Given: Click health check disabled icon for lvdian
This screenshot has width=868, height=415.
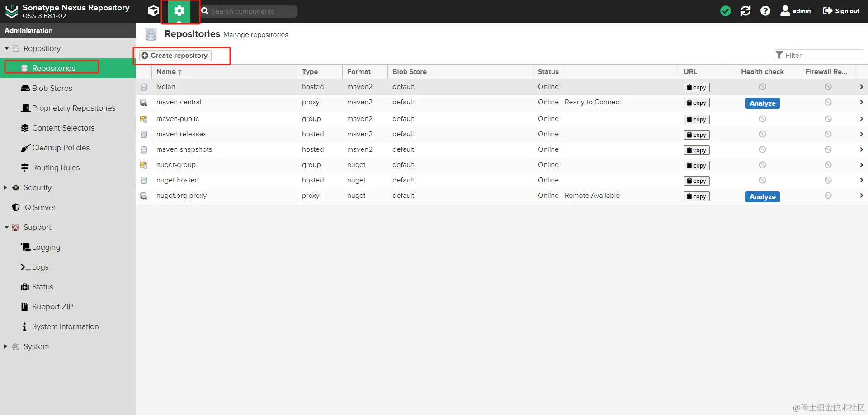Looking at the screenshot, I should point(762,87).
